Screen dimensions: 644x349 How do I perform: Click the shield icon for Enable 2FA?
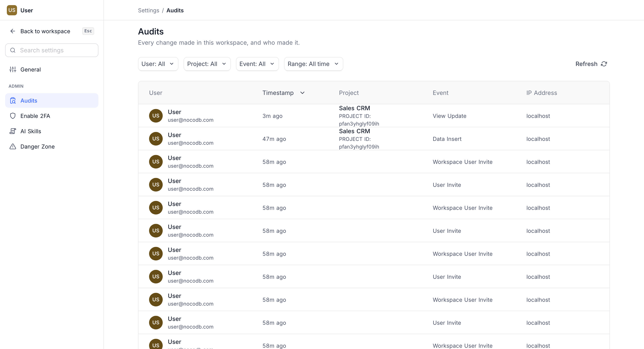tap(13, 116)
